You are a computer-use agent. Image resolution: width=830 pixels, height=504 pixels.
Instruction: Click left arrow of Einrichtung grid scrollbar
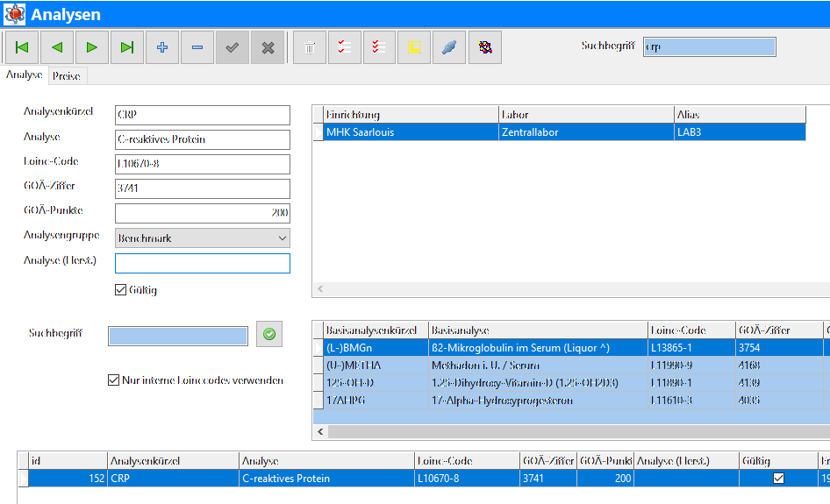[320, 288]
